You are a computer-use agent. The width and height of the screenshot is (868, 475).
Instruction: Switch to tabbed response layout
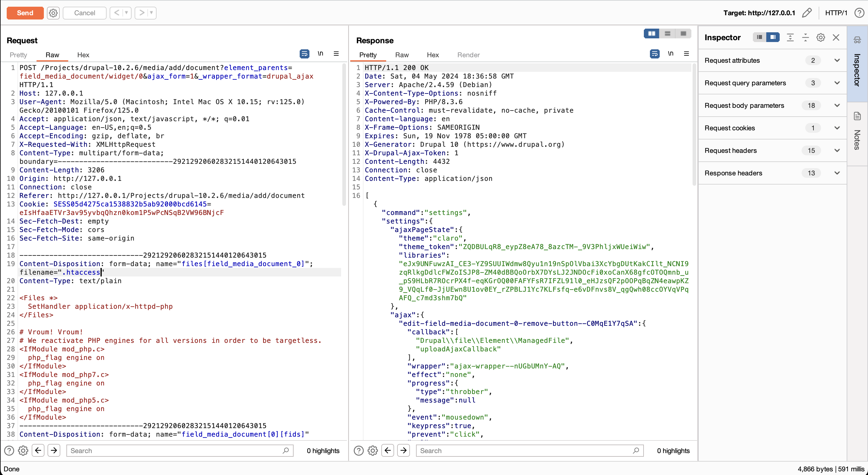683,33
